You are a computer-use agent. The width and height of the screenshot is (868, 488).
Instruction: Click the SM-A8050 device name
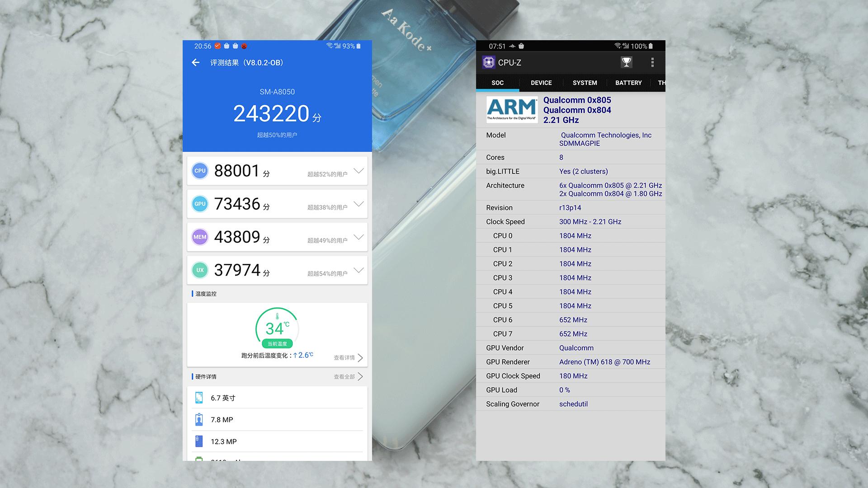(x=277, y=92)
